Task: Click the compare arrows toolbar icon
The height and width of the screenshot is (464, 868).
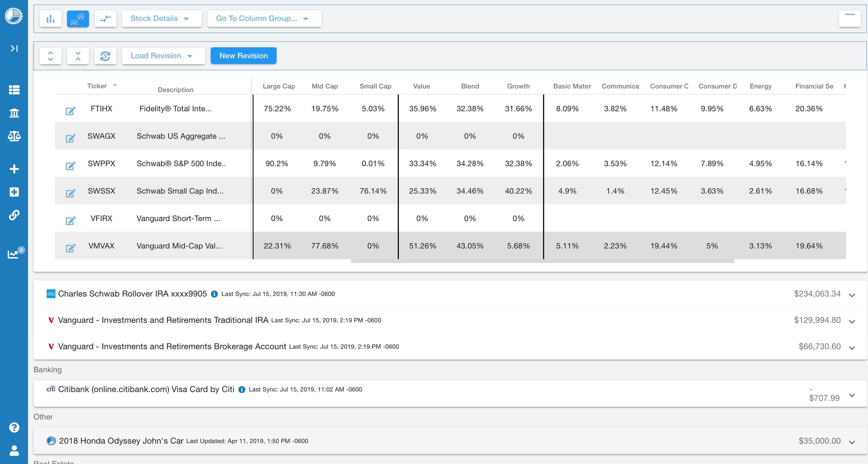Action: pyautogui.click(x=105, y=18)
